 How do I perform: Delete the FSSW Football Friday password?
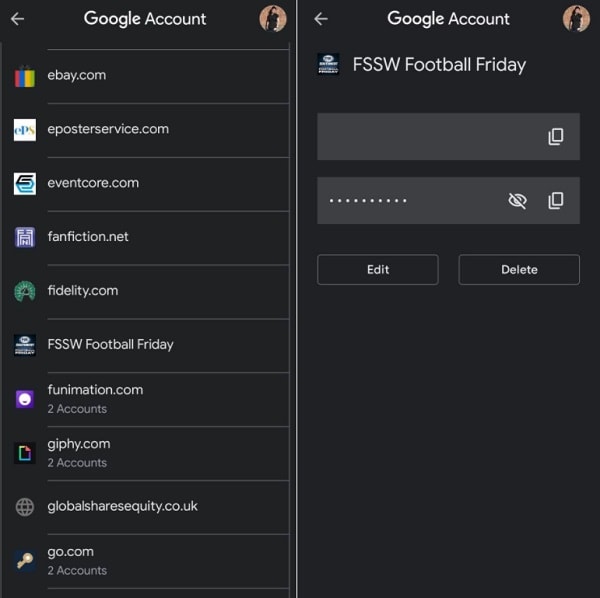tap(519, 269)
